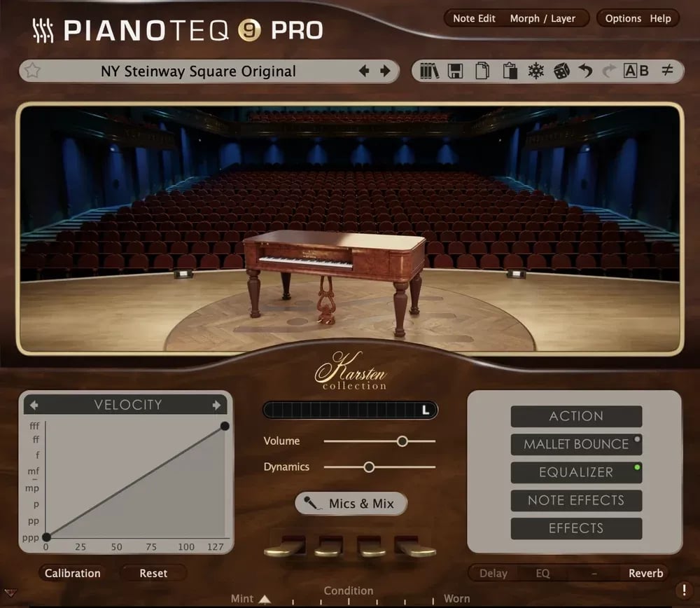Redo change with greyed forward arrow

pos(609,71)
